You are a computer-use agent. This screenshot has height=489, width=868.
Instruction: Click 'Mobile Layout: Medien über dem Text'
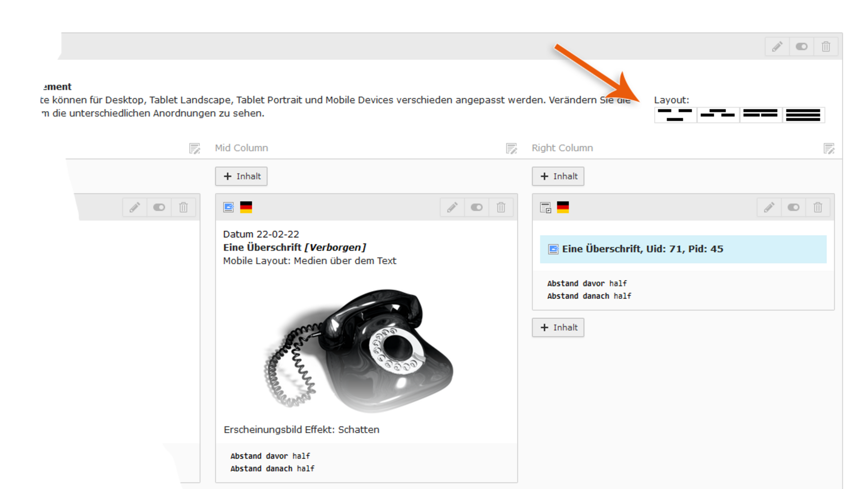(x=310, y=261)
